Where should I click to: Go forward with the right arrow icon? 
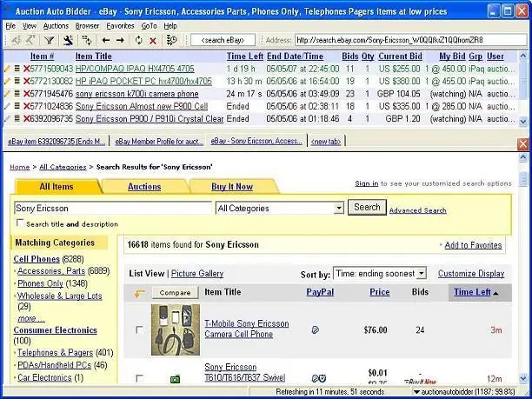click(120, 40)
